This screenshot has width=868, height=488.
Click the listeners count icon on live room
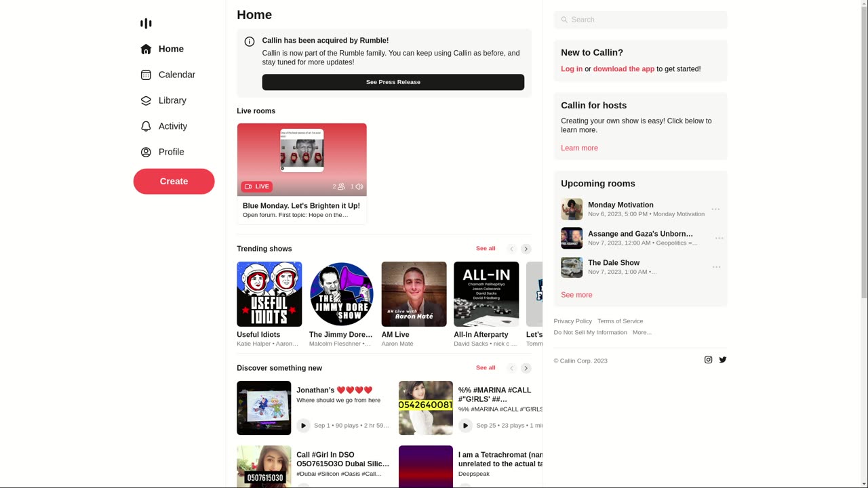point(341,186)
